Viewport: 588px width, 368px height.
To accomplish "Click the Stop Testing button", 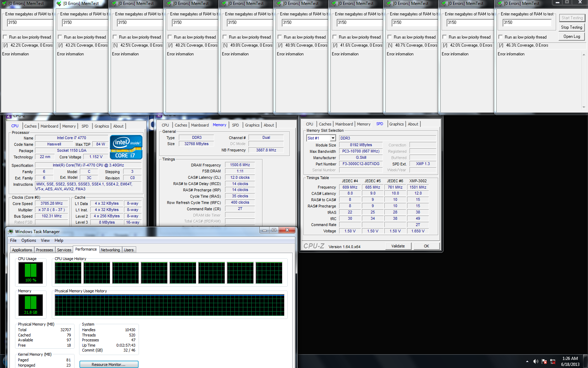I will tap(572, 27).
